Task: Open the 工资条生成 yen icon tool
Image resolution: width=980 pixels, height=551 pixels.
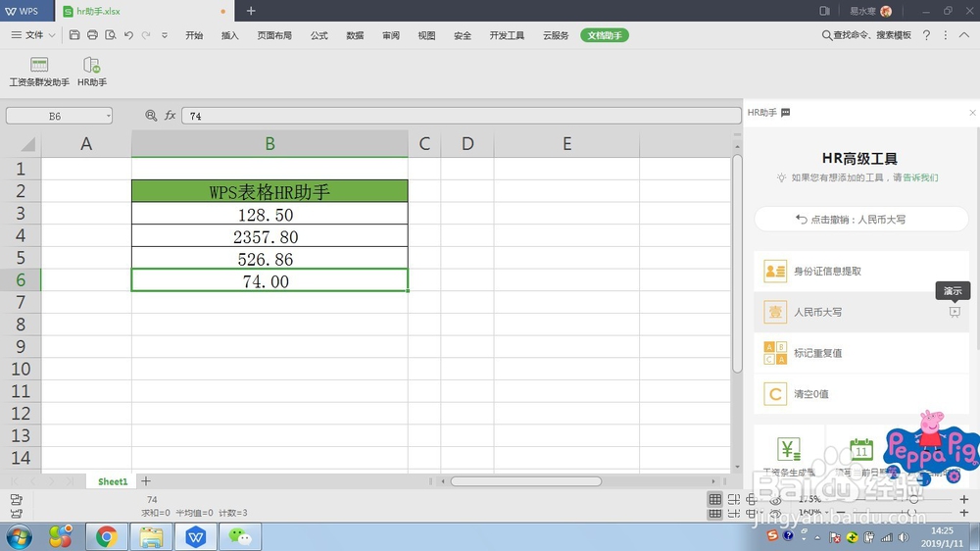Action: [x=789, y=449]
